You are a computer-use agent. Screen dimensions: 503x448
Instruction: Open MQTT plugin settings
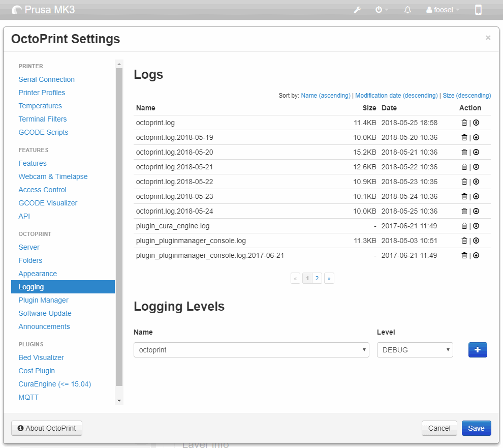(28, 397)
